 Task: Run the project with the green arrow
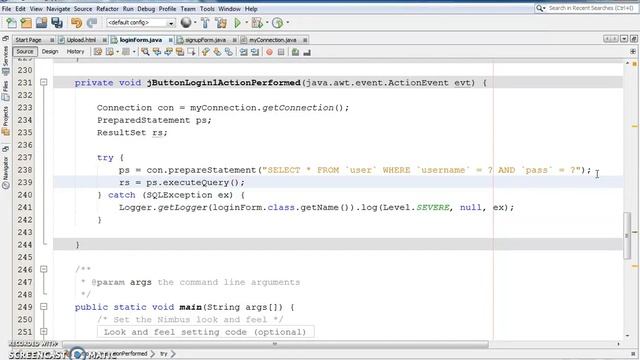coord(237,23)
